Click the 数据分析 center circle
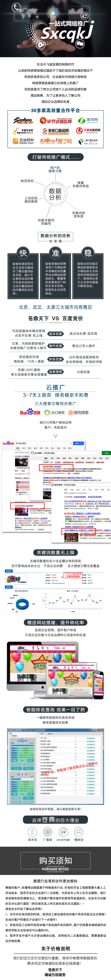Viewport: 111px width, 980px height. click(55, 194)
